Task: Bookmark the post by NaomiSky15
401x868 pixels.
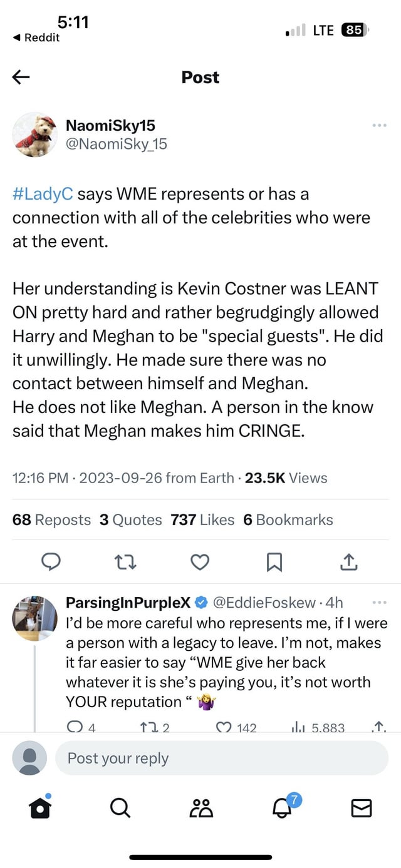Action: pyautogui.click(x=274, y=563)
